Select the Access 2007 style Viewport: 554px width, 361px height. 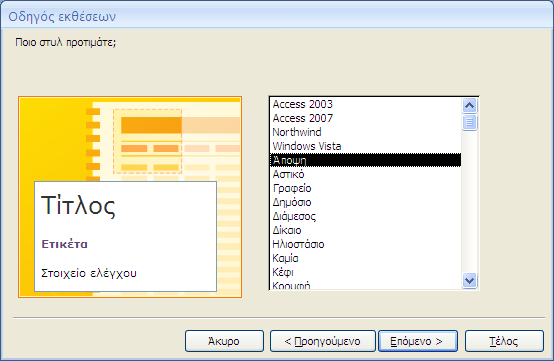(365, 118)
